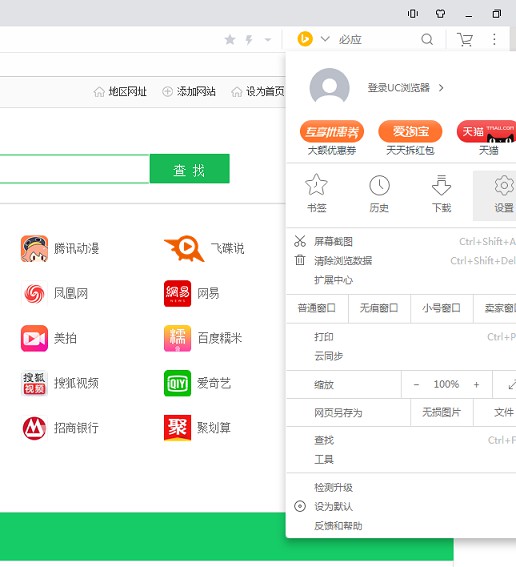This screenshot has height=567, width=516.
Task: Click the green 查找 search button
Action: 189,169
